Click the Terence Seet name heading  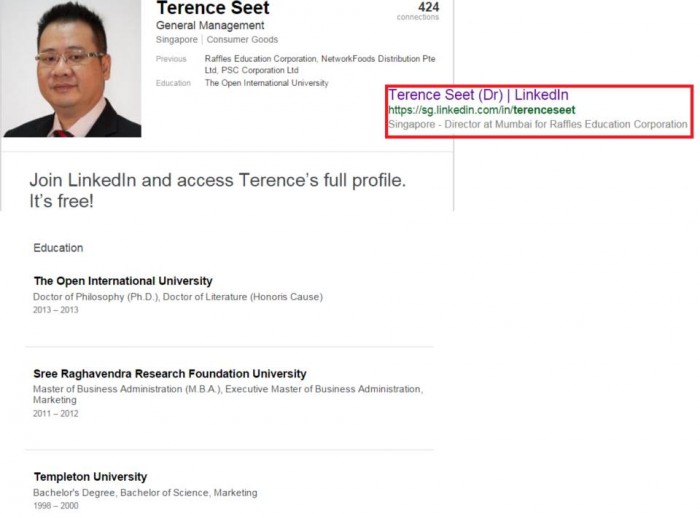point(213,8)
